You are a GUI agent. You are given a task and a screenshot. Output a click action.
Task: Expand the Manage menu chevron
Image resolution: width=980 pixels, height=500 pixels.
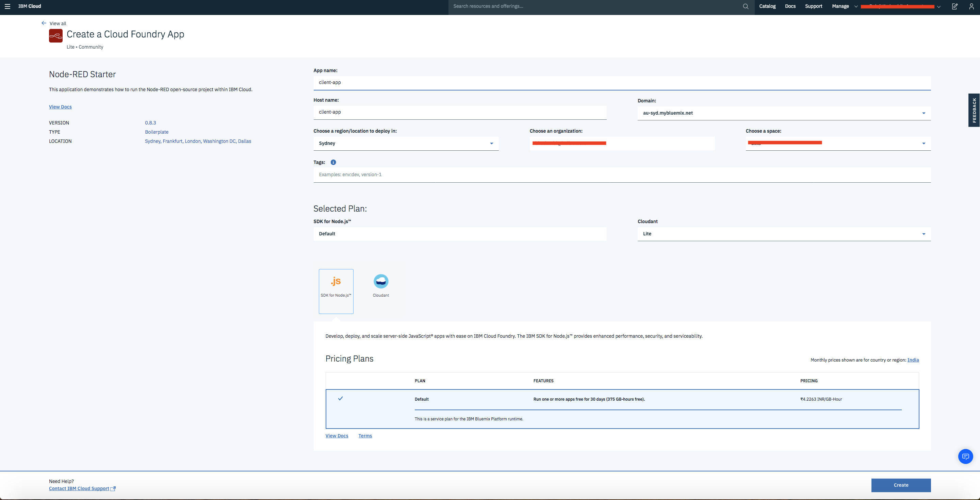point(856,6)
